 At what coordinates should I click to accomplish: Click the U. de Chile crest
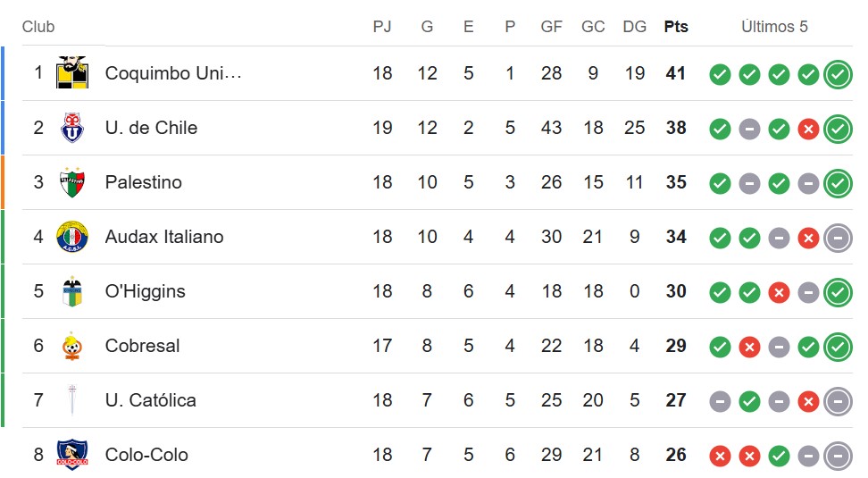(72, 128)
